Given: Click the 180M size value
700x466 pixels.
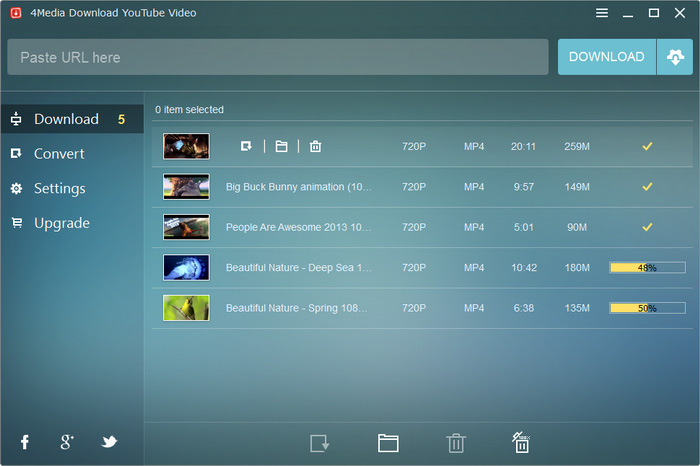Looking at the screenshot, I should coord(577,267).
